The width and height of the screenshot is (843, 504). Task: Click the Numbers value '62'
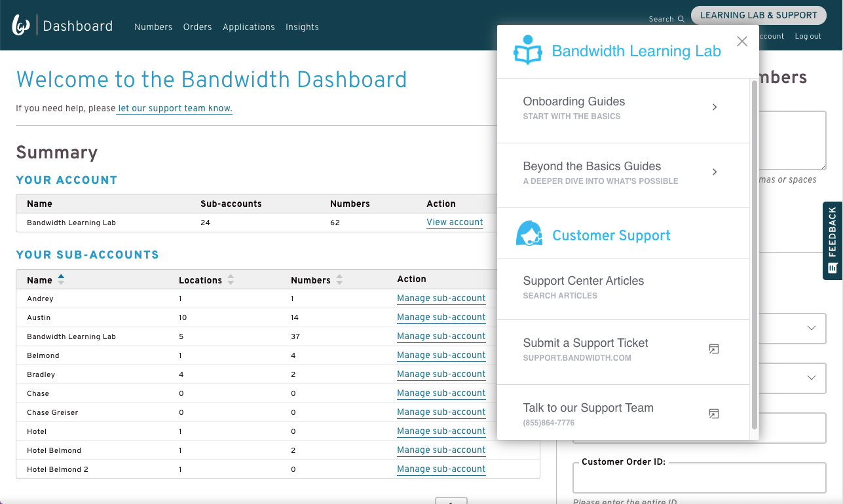(335, 223)
